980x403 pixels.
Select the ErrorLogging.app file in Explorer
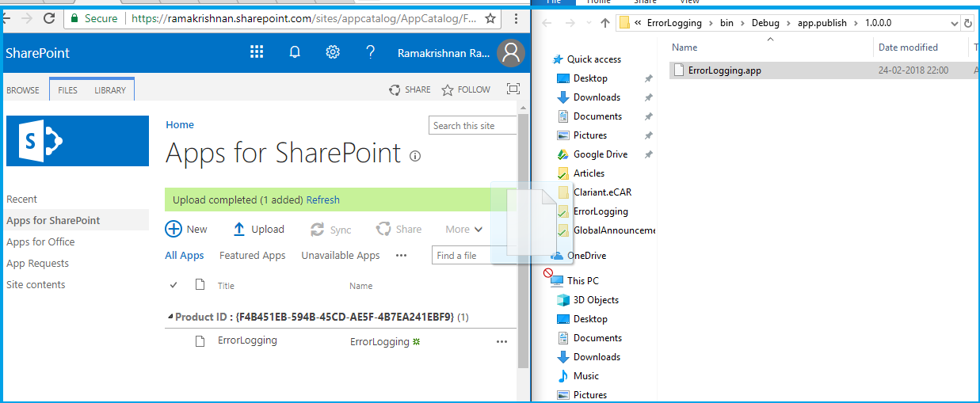pos(824,70)
